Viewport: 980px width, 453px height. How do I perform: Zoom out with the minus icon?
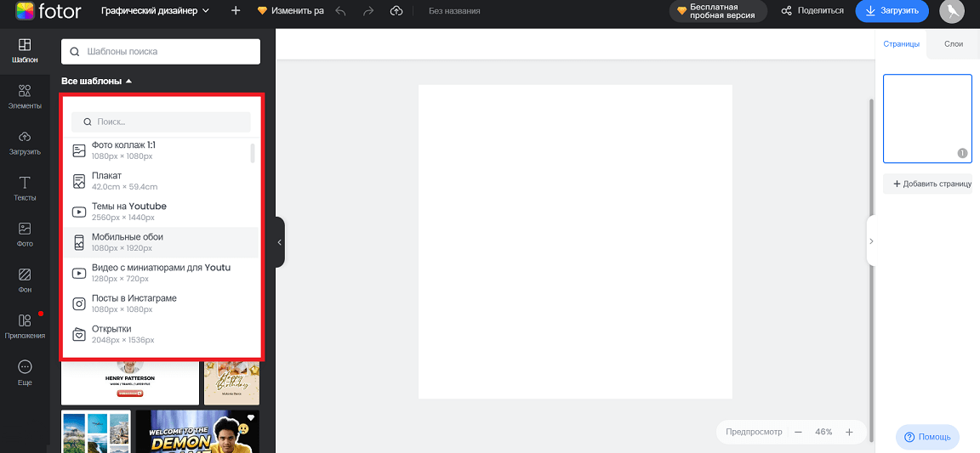(798, 432)
